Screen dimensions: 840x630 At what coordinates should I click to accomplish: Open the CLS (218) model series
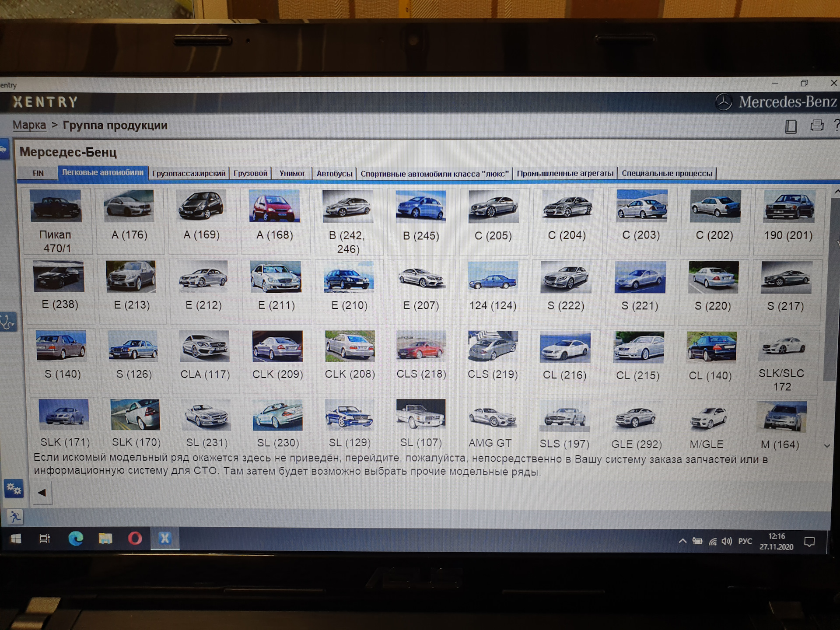(421, 346)
